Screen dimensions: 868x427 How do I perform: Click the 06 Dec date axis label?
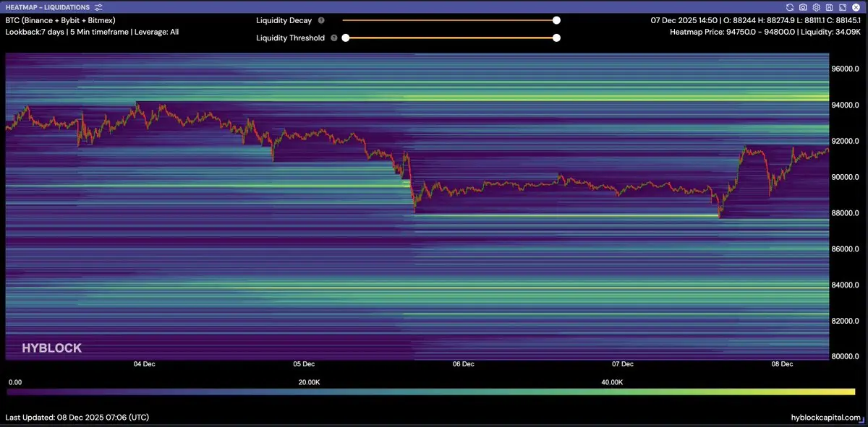(463, 364)
